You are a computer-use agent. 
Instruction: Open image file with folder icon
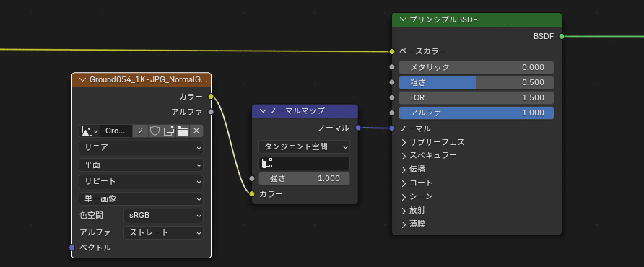click(x=183, y=131)
